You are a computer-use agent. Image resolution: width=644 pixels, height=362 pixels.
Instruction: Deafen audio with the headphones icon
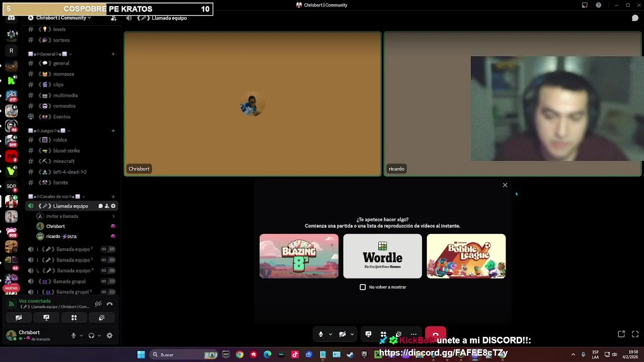click(91, 335)
